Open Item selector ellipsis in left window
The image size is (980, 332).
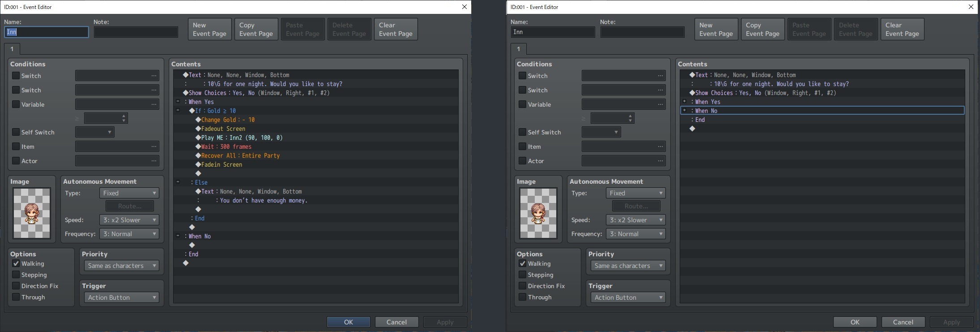click(154, 147)
